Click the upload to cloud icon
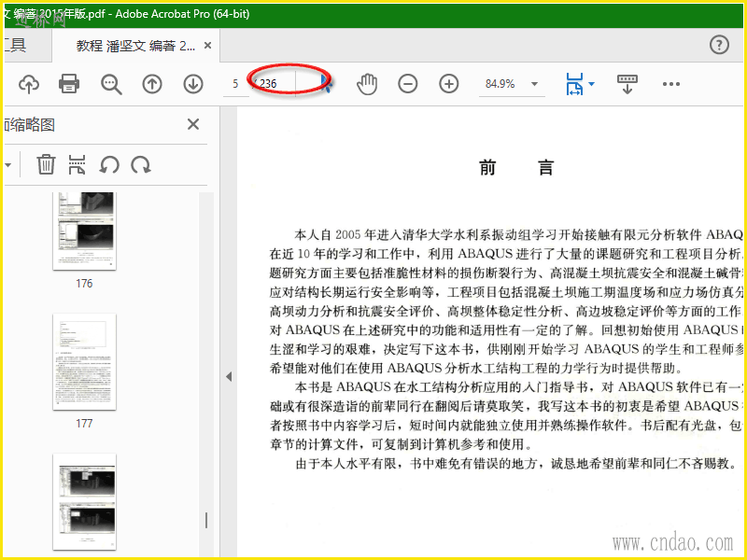Image resolution: width=747 pixels, height=560 pixels. 29,84
